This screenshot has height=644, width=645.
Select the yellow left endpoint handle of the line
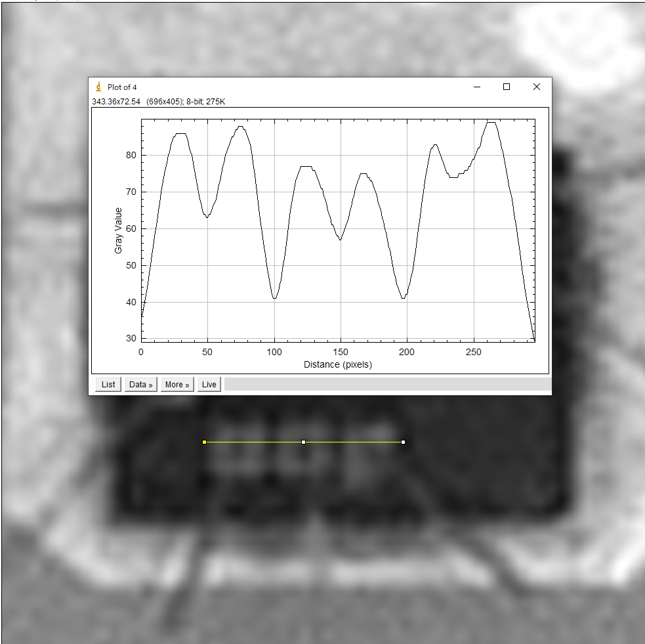point(205,442)
